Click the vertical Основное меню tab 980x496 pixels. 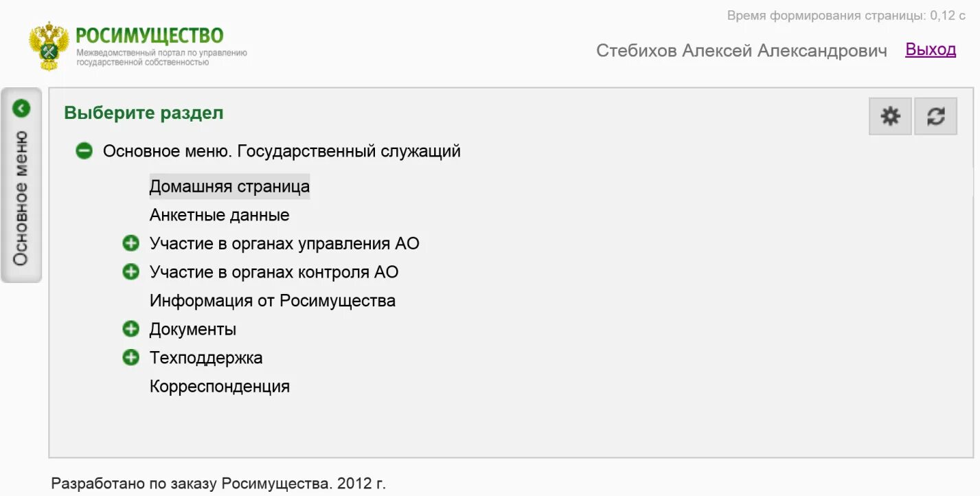pos(21,185)
